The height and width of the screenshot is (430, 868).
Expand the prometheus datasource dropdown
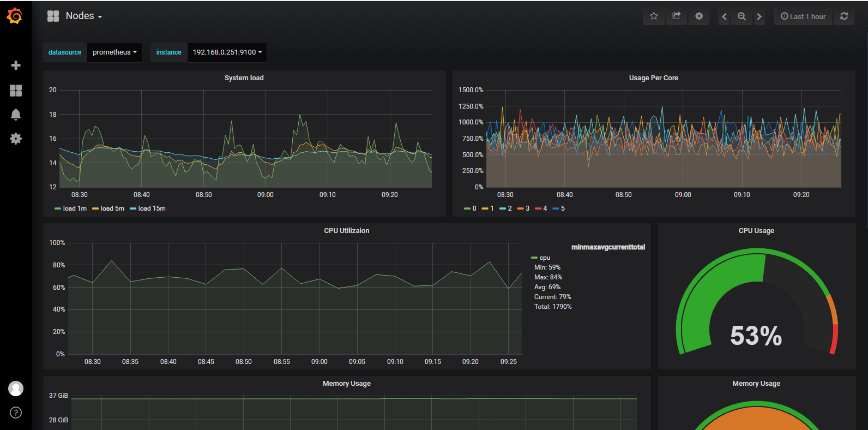pyautogui.click(x=114, y=52)
